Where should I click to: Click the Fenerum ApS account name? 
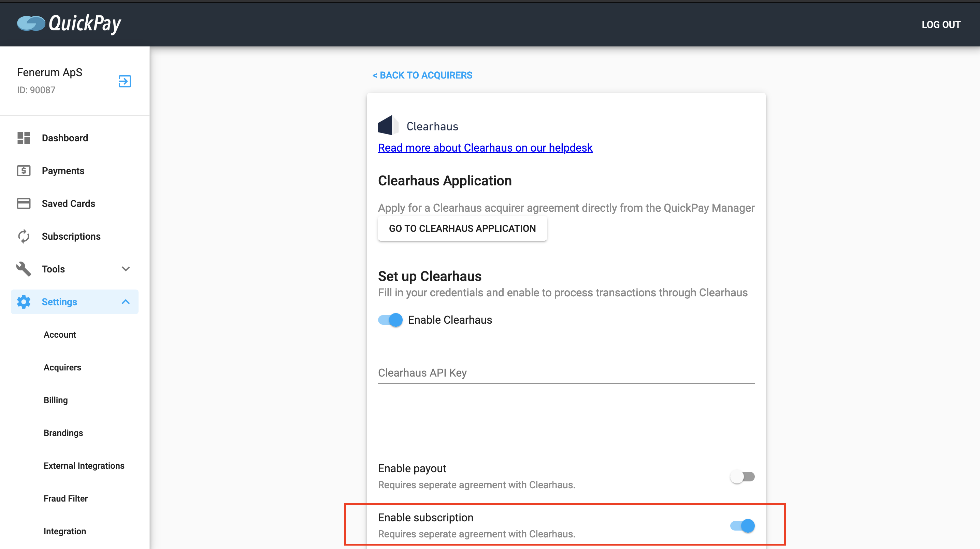49,72
